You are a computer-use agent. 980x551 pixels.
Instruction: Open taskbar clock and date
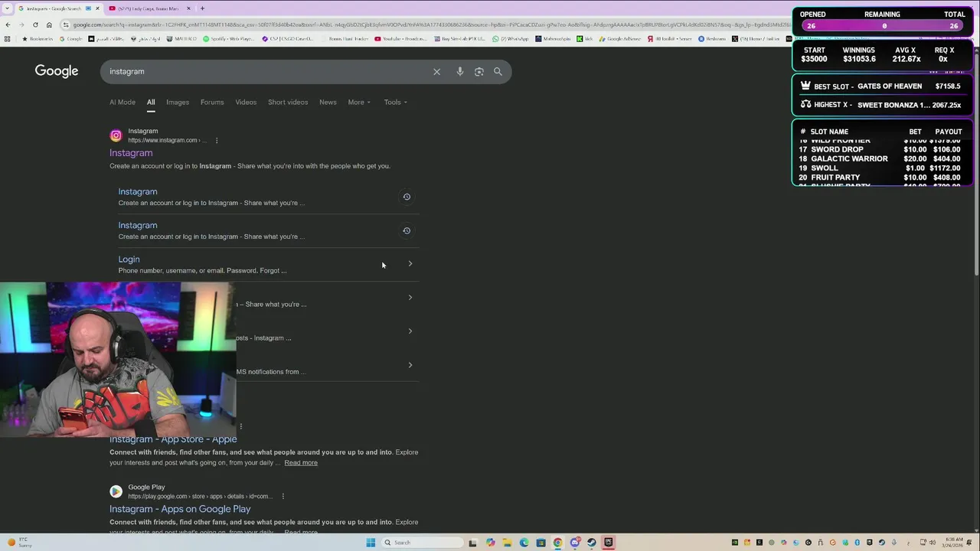coord(954,543)
